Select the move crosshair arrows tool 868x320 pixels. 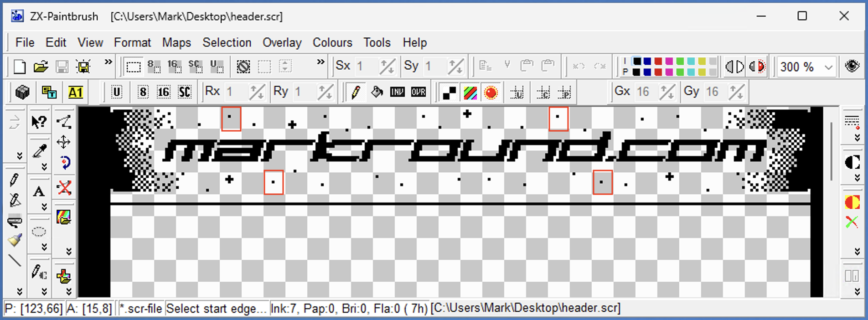[x=63, y=142]
